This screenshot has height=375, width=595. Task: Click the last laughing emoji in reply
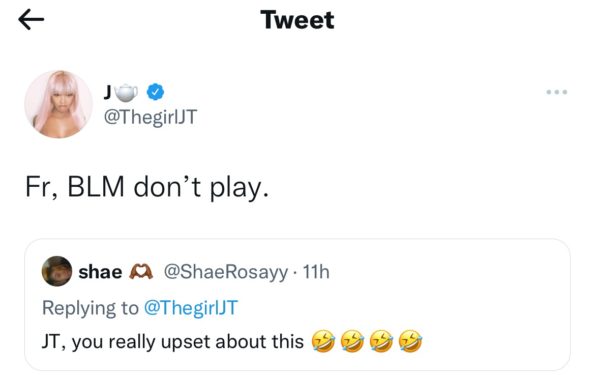point(411,341)
